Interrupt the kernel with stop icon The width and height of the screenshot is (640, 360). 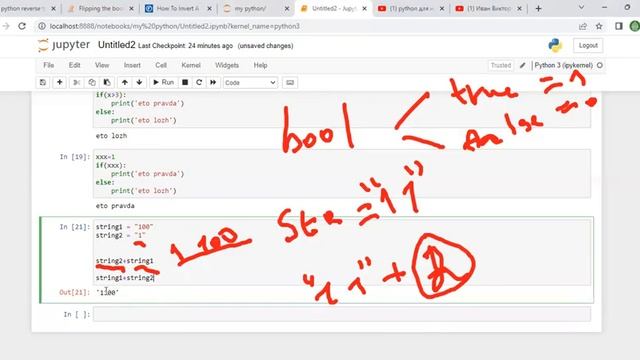pos(185,82)
